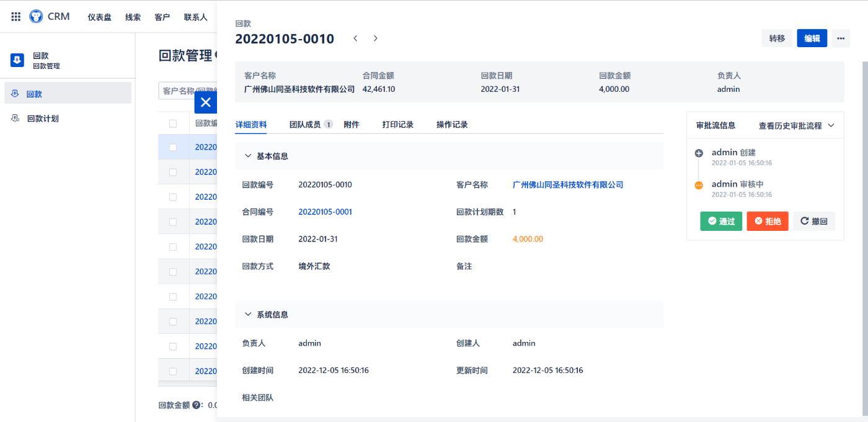Screen dimensions: 868x422
Task: Click the green 通过 approve button
Action: coord(721,221)
